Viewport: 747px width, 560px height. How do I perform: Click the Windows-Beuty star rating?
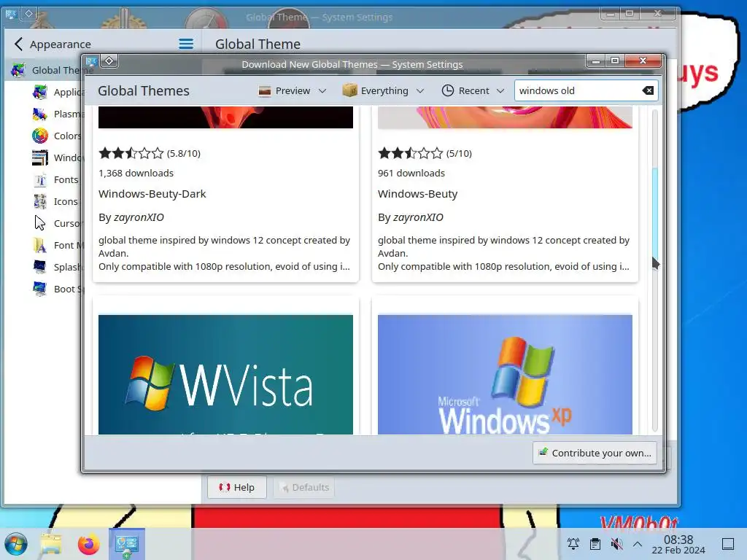click(410, 153)
